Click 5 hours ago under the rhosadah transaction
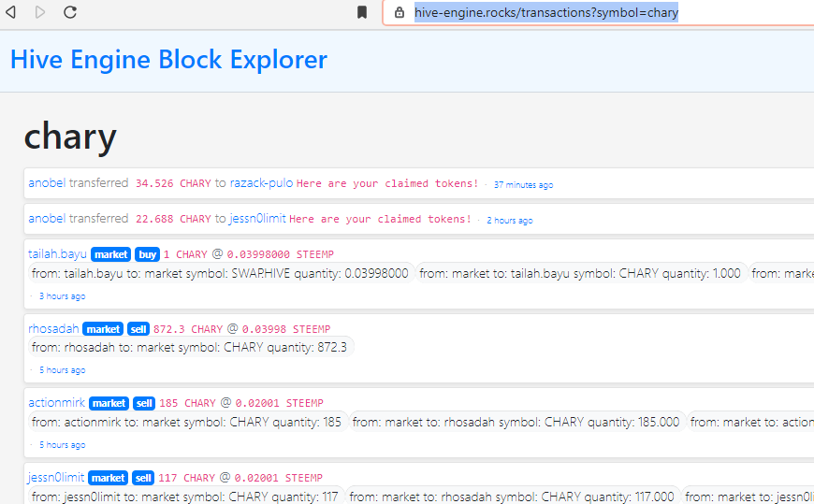The image size is (814, 504). click(x=63, y=370)
